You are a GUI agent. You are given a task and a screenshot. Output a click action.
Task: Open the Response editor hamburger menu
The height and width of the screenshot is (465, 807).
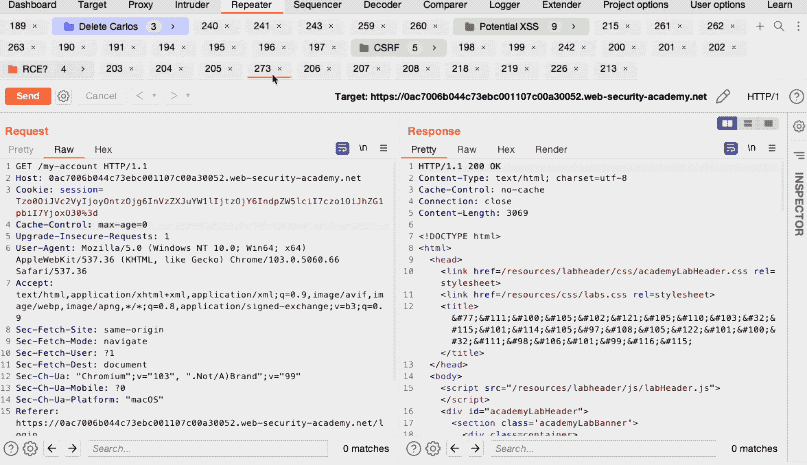point(772,148)
